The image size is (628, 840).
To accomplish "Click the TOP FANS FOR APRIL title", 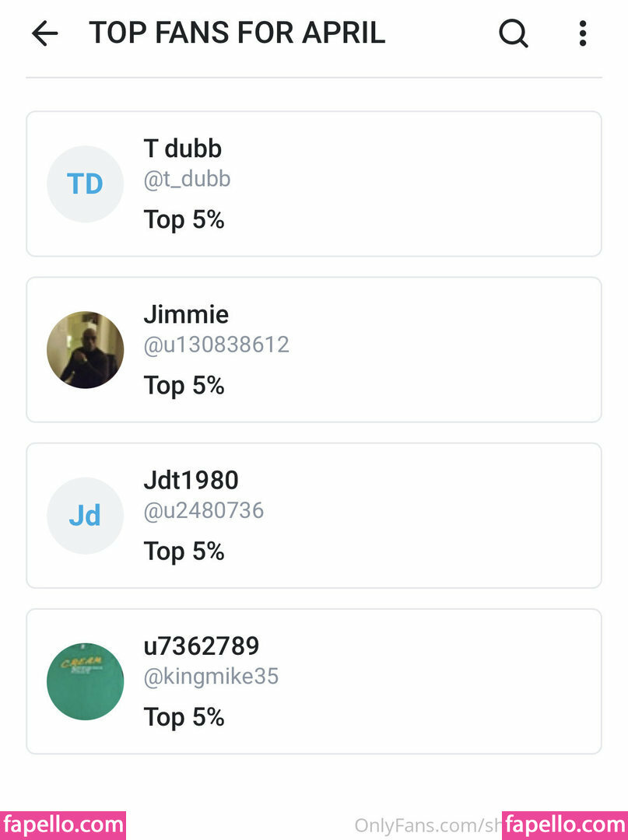I will coord(237,33).
